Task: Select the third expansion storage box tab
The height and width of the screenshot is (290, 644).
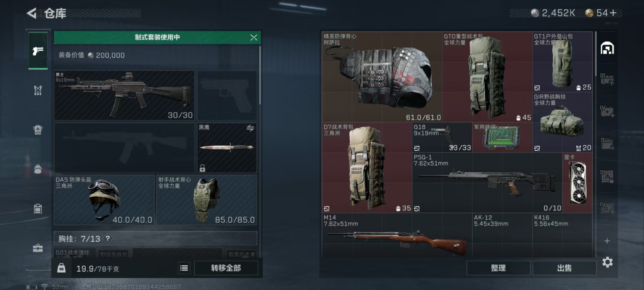Action: [x=607, y=144]
